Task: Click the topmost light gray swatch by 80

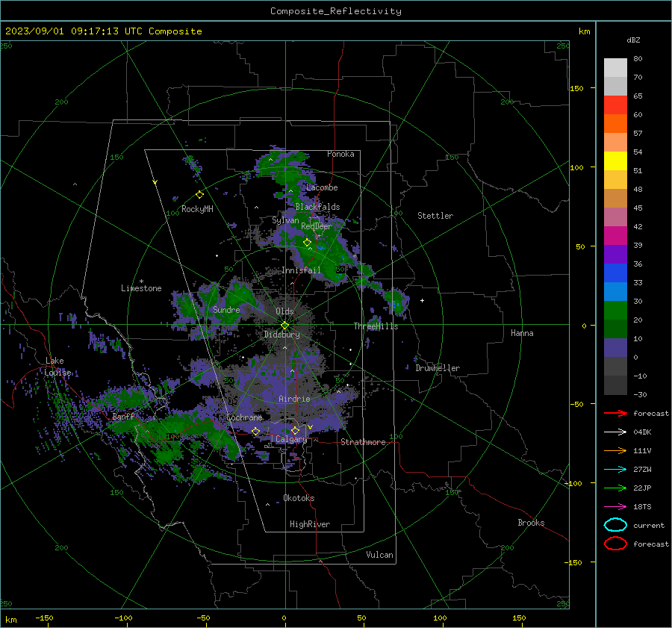Action: [x=615, y=67]
